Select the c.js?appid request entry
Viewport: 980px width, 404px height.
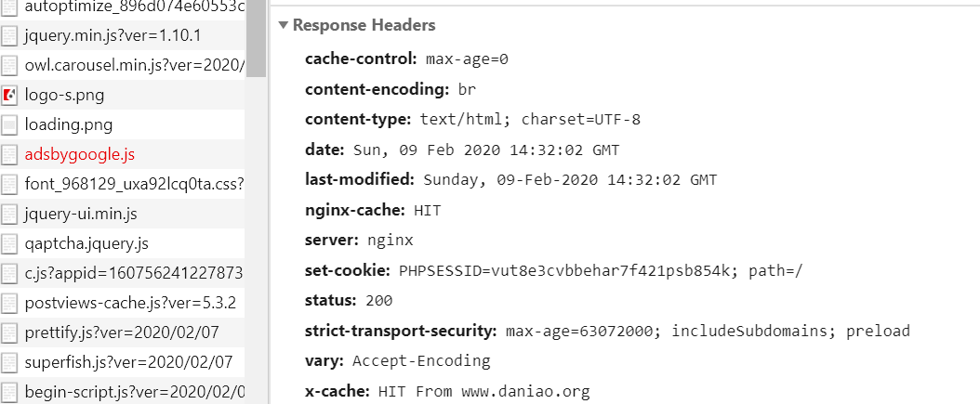click(123, 273)
